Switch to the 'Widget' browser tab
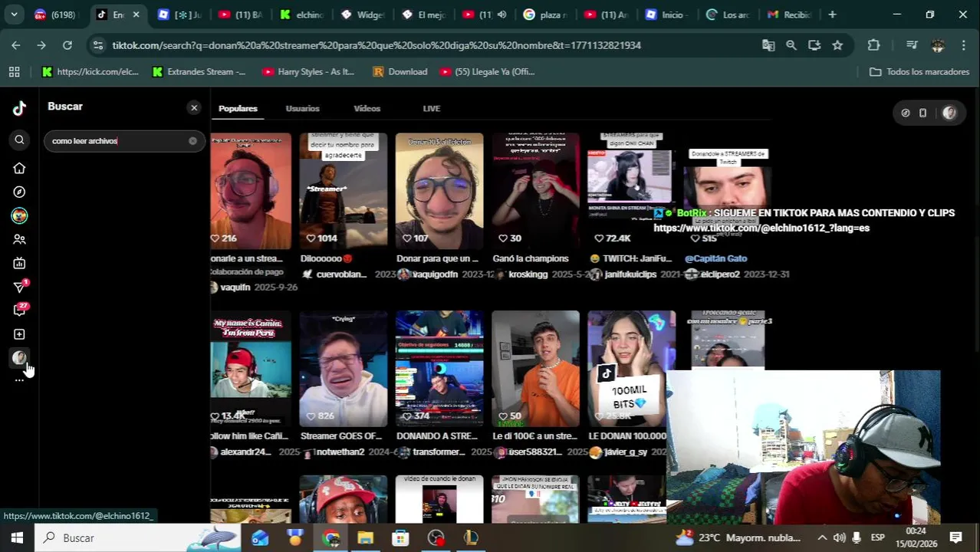980x552 pixels. point(361,15)
